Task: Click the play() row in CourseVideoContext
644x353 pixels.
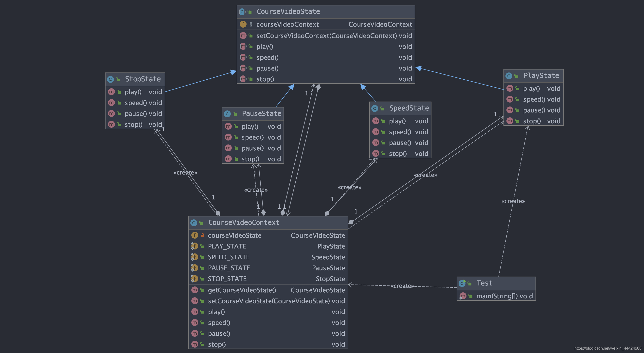Action: tap(268, 312)
